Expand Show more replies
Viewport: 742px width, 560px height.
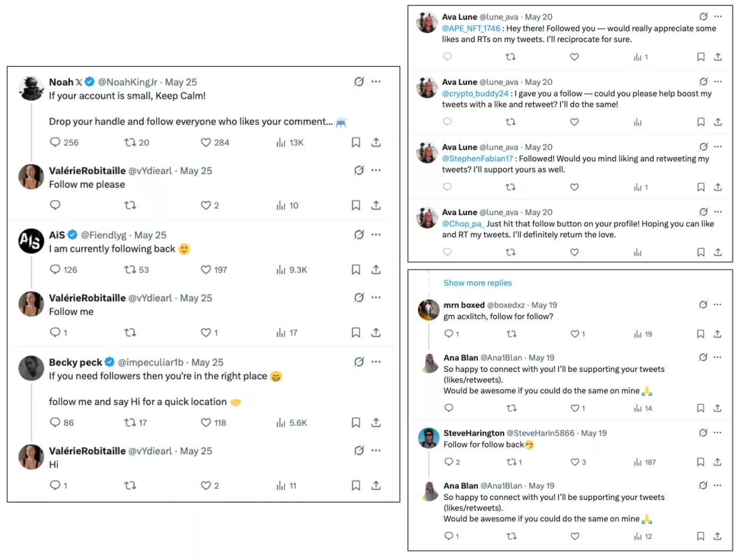(x=477, y=283)
